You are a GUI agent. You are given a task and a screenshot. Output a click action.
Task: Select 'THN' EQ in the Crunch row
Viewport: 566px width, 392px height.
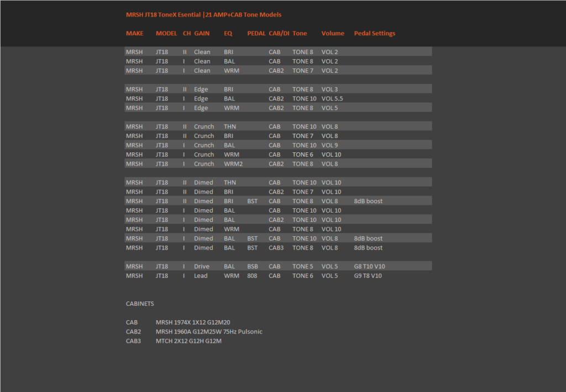point(230,126)
